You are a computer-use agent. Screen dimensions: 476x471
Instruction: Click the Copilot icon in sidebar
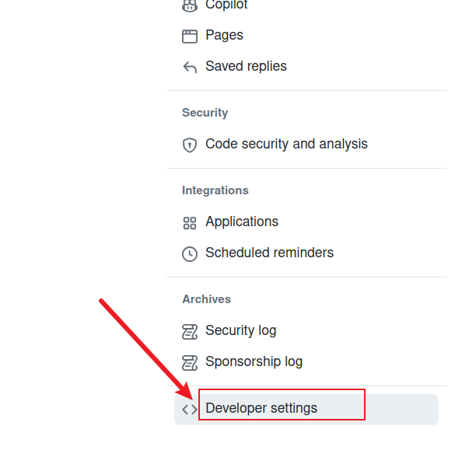(190, 5)
